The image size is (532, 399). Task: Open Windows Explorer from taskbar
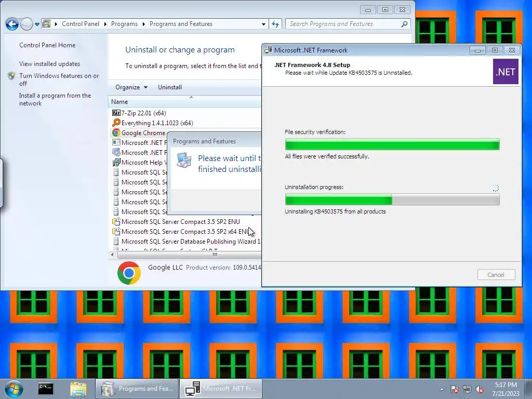[78, 389]
